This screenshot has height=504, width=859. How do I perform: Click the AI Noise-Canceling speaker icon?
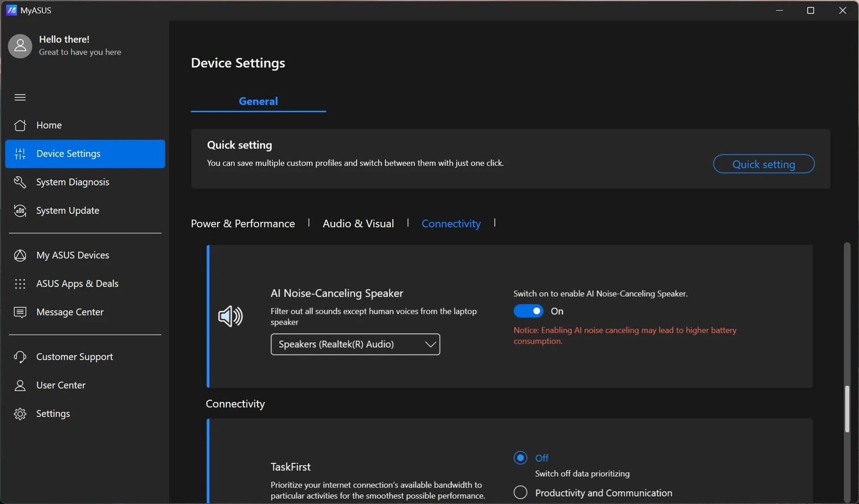230,316
